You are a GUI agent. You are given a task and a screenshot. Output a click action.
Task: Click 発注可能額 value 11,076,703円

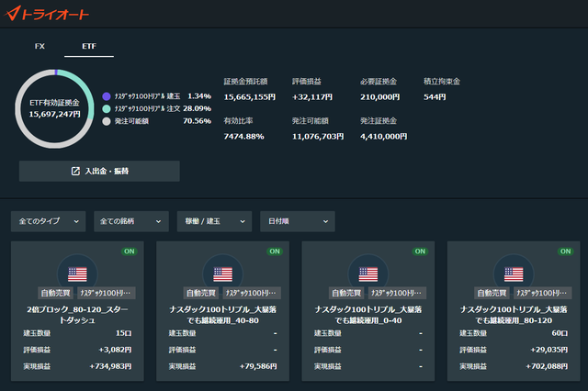click(x=318, y=137)
